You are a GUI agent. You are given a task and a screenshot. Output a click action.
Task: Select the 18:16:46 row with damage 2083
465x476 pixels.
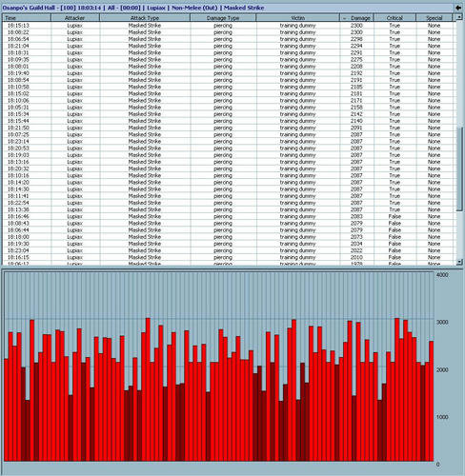[229, 216]
